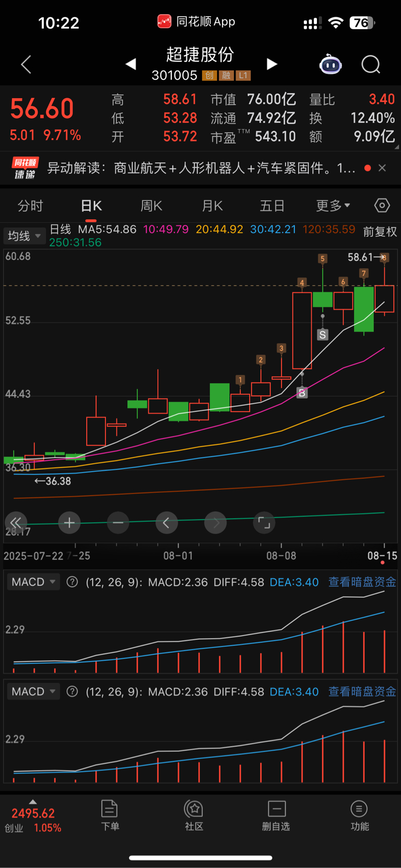The image size is (401, 868).
Task: Zoom in chart with plus button
Action: 69,522
